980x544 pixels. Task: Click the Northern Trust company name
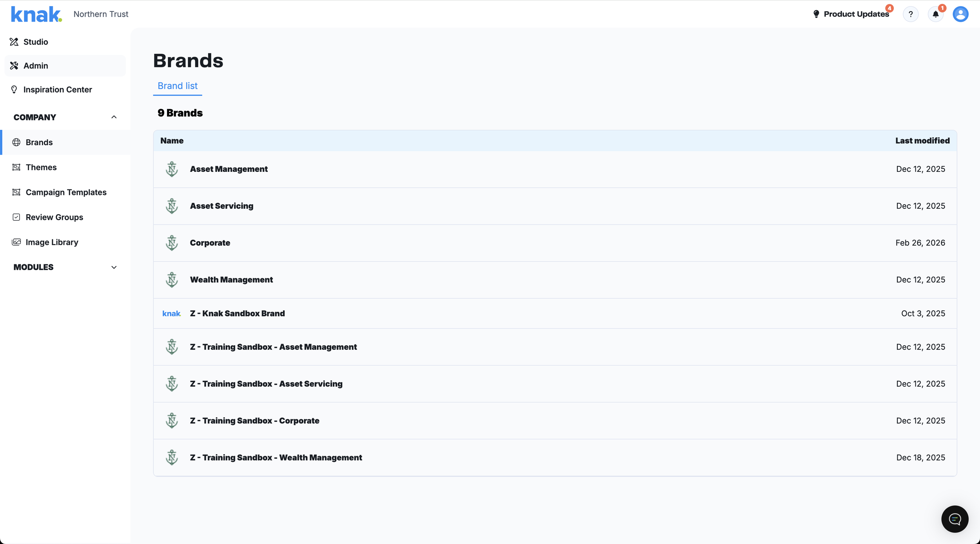[x=101, y=14]
